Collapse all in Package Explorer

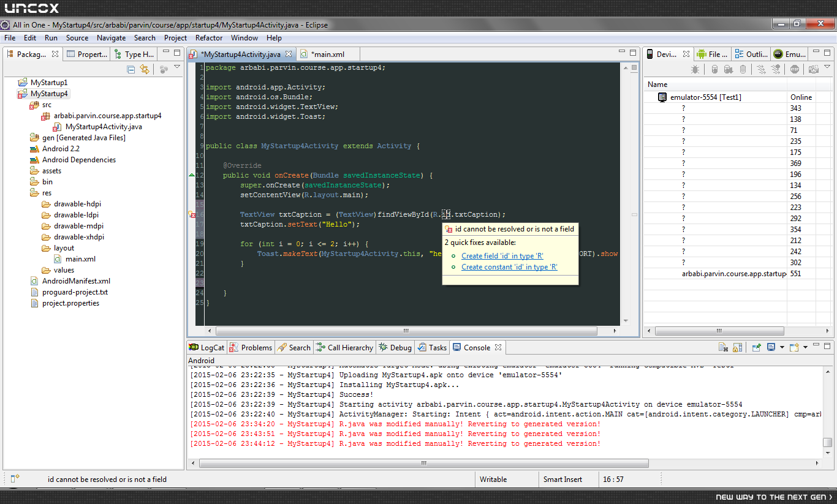131,70
